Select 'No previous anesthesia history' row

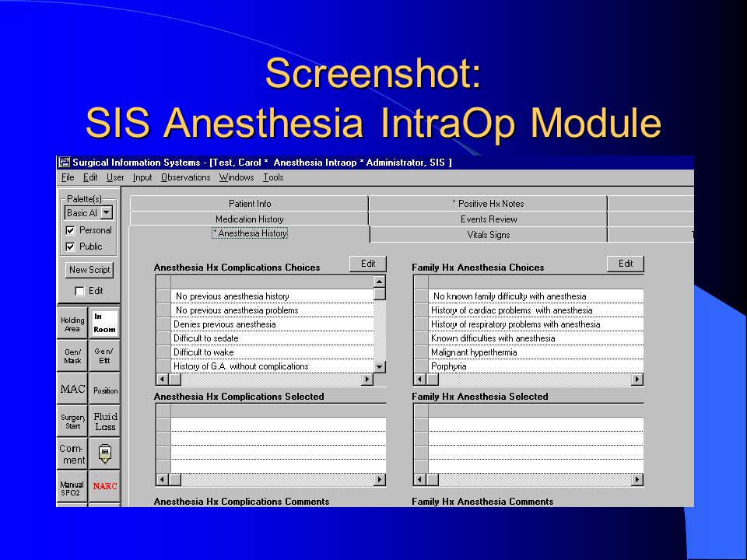click(x=272, y=296)
